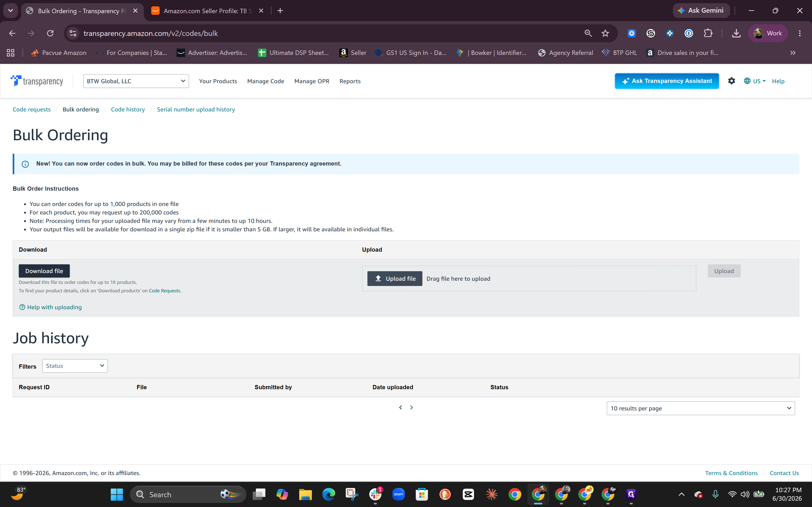
Task: Open browser extensions puzzle icon
Action: [x=708, y=33]
